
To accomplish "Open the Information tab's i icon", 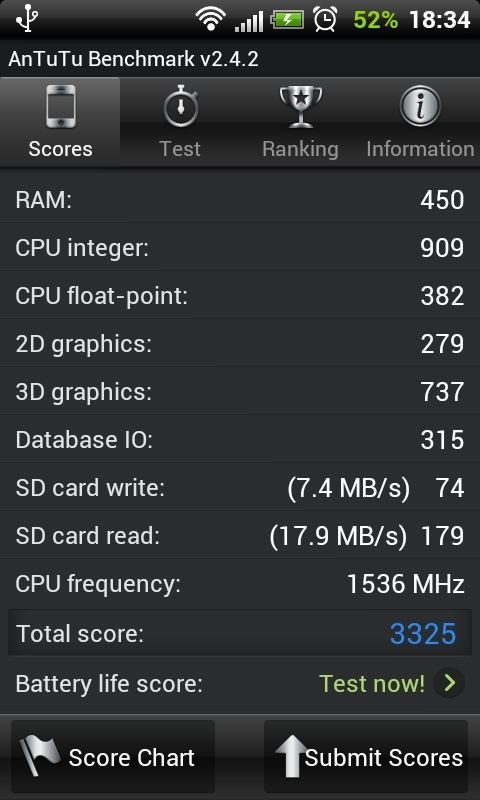I will 420,106.
